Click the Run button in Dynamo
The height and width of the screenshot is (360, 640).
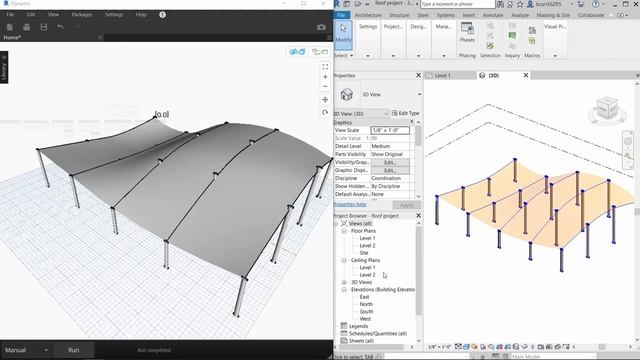tap(73, 350)
